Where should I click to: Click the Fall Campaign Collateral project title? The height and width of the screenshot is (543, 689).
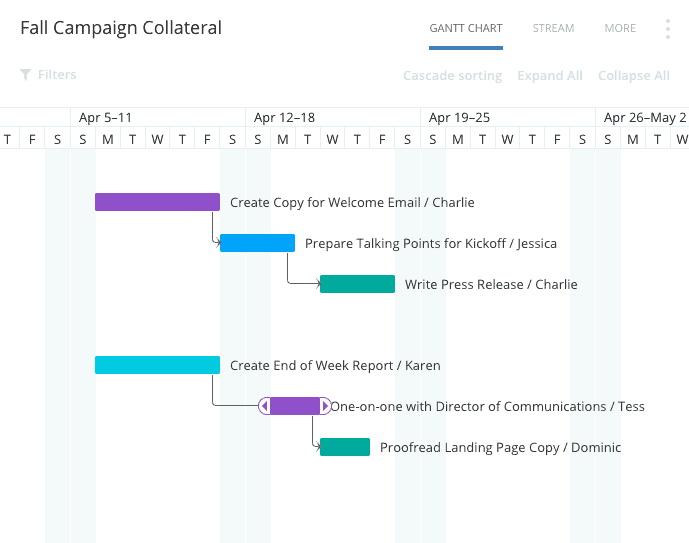coord(121,28)
